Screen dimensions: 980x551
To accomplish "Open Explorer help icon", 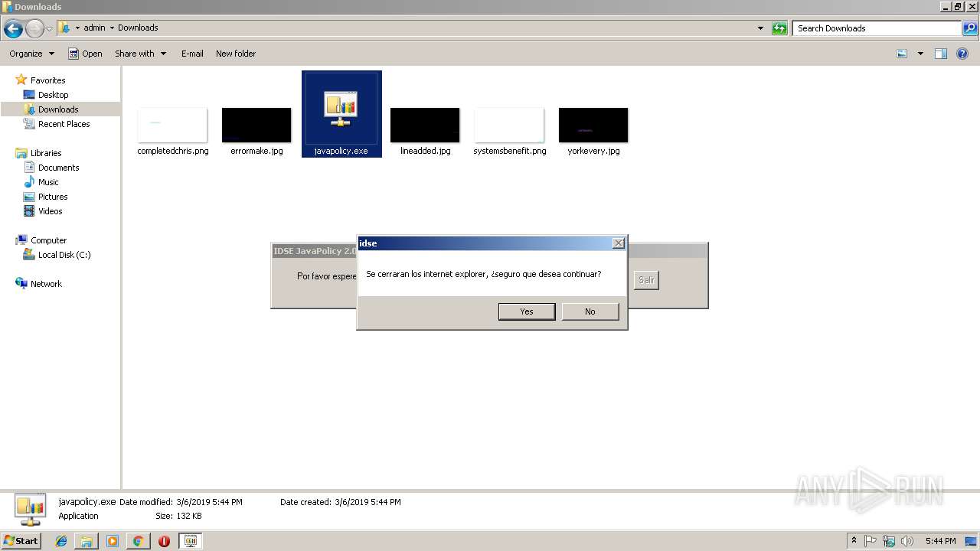I will pos(963,54).
